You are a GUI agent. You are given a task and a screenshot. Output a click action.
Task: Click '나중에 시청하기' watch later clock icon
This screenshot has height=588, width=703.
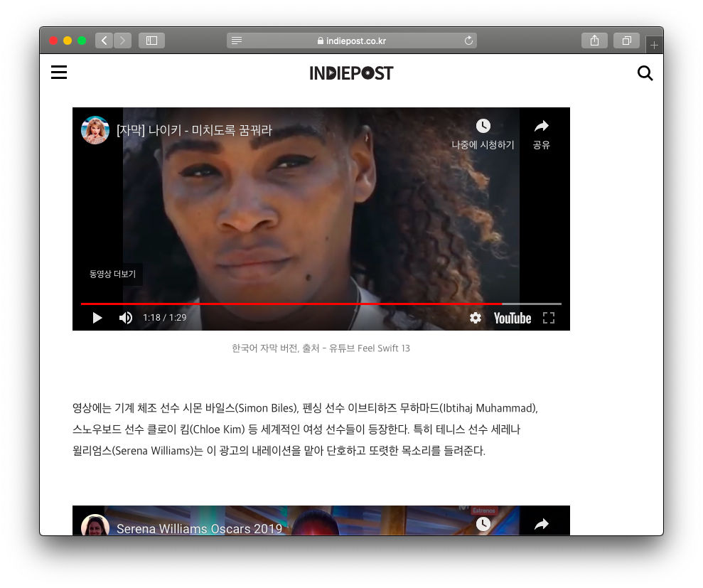(x=483, y=126)
